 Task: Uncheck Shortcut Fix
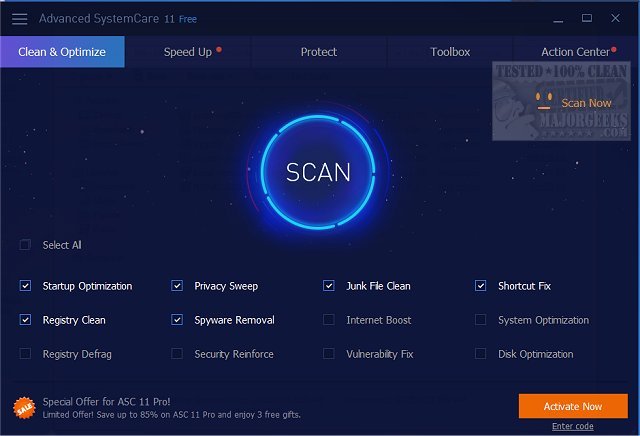coord(481,286)
